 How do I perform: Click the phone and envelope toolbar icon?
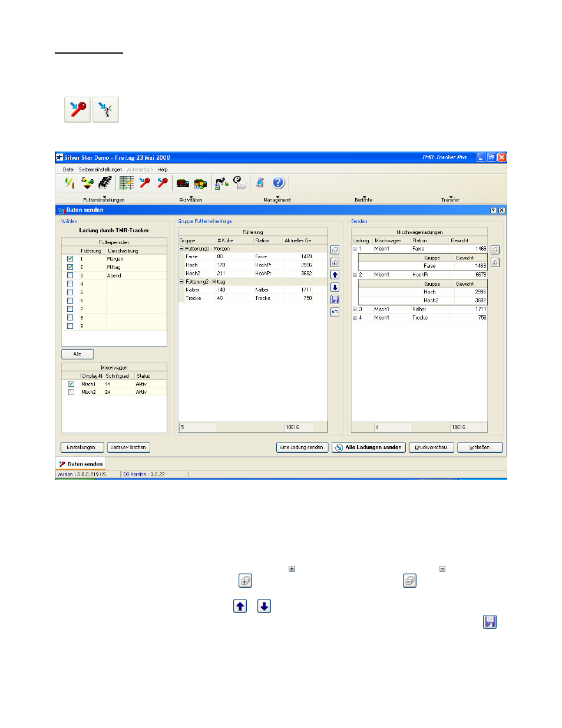tap(240, 183)
